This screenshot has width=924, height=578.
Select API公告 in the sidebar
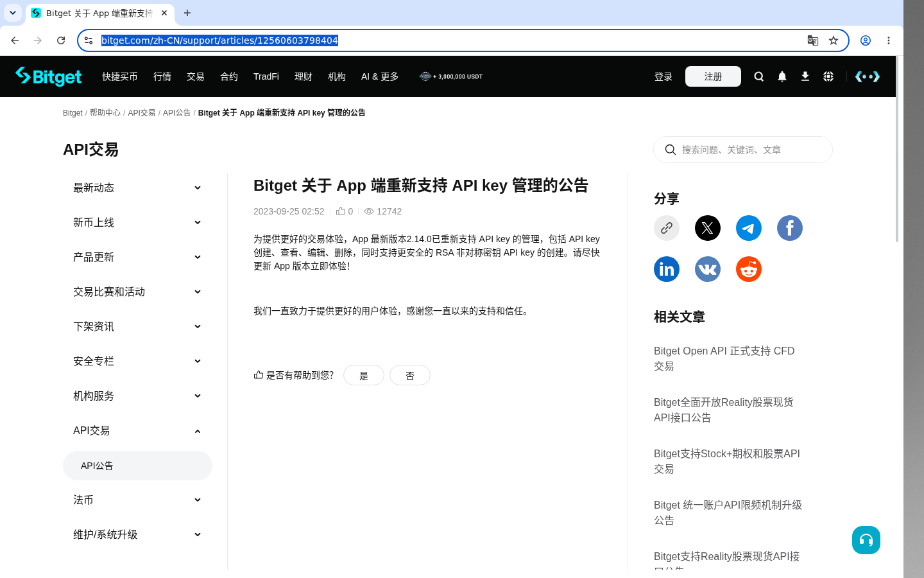[x=137, y=466]
